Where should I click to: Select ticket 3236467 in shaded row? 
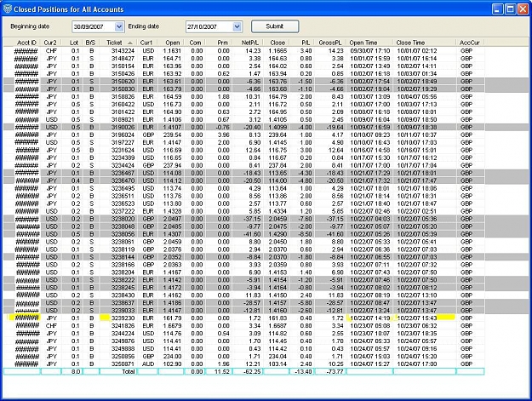point(123,173)
